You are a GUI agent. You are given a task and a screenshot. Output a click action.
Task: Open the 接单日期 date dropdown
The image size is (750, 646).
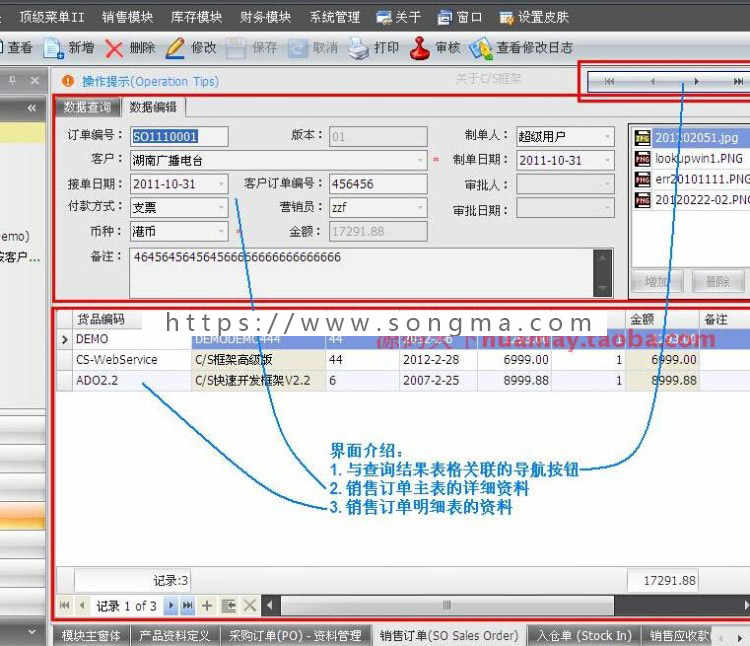221,184
